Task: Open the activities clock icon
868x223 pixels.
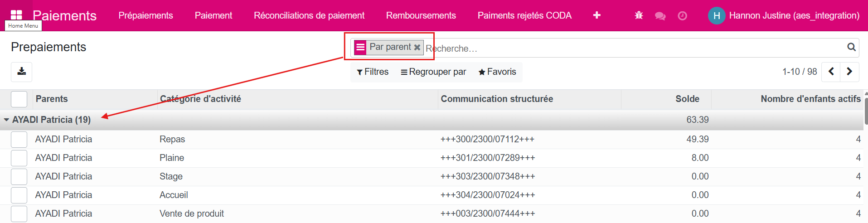Action: pos(682,16)
